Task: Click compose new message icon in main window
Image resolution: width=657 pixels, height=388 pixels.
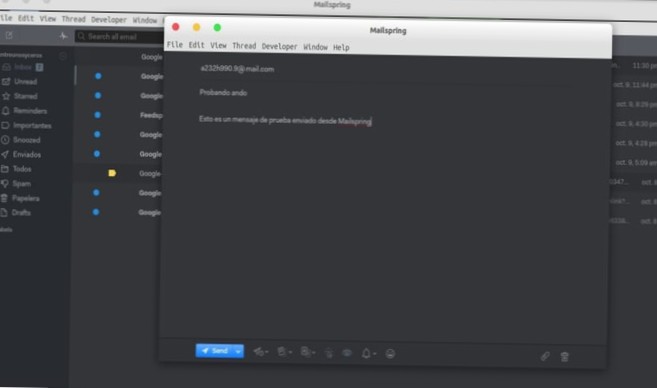Action: (9, 35)
